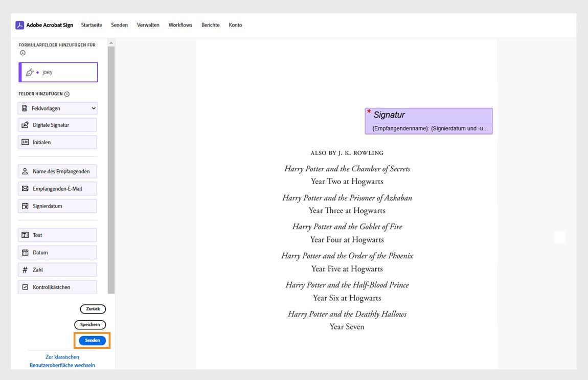Click 'Harry Potter and the Deathly Hallows' text

(347, 314)
